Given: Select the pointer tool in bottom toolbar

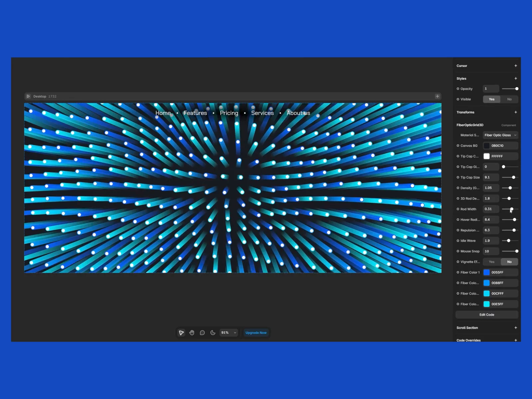Looking at the screenshot, I should pyautogui.click(x=181, y=332).
